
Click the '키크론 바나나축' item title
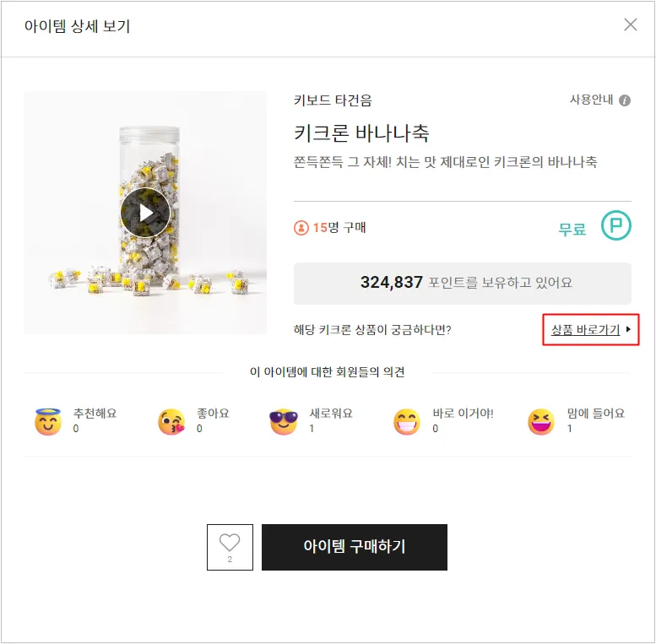point(361,133)
